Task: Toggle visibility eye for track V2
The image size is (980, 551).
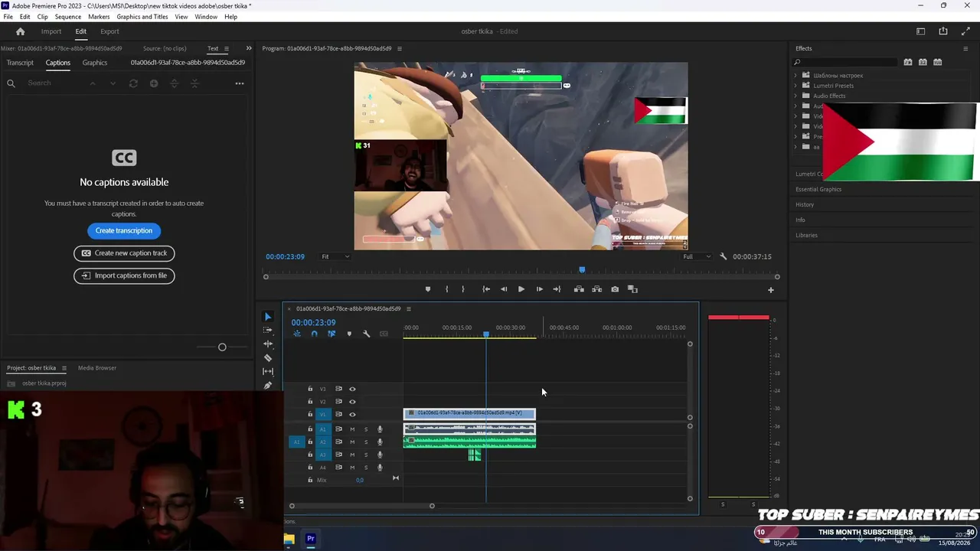Action: 353,402
